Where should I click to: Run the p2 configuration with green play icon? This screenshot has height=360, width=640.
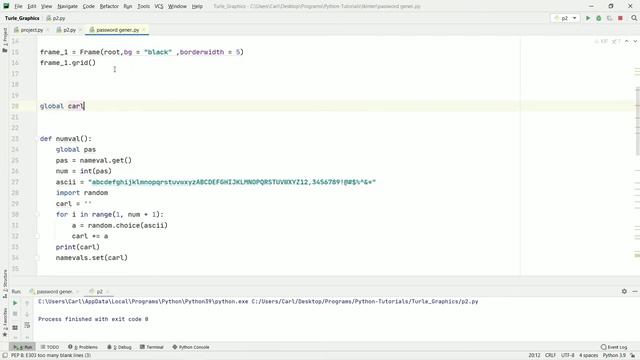click(588, 18)
